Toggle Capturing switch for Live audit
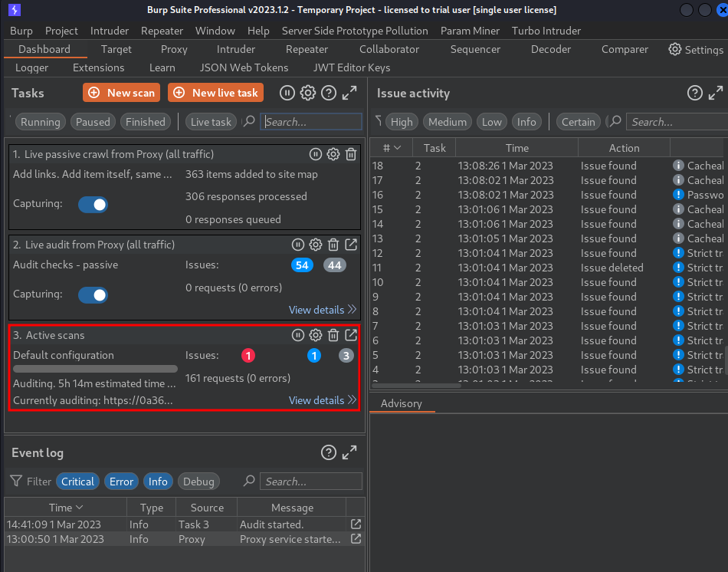The image size is (728, 572). [93, 295]
